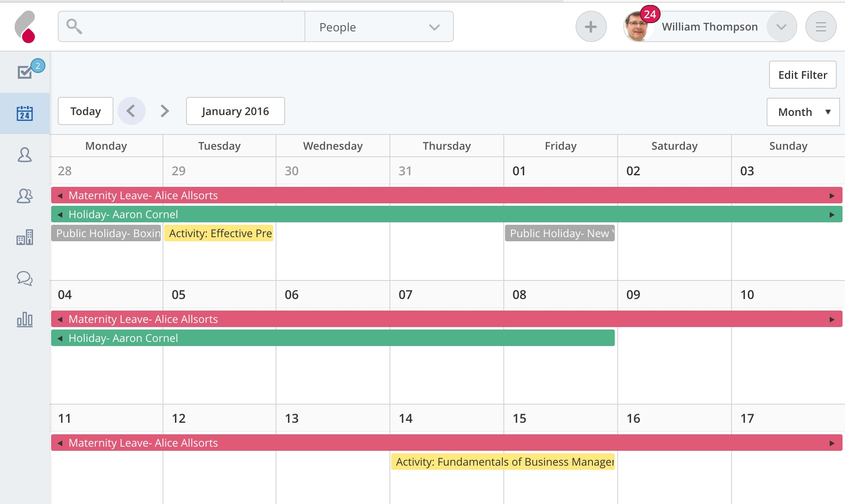Screen dimensions: 845x504
Task: Click the Today button
Action: point(85,111)
